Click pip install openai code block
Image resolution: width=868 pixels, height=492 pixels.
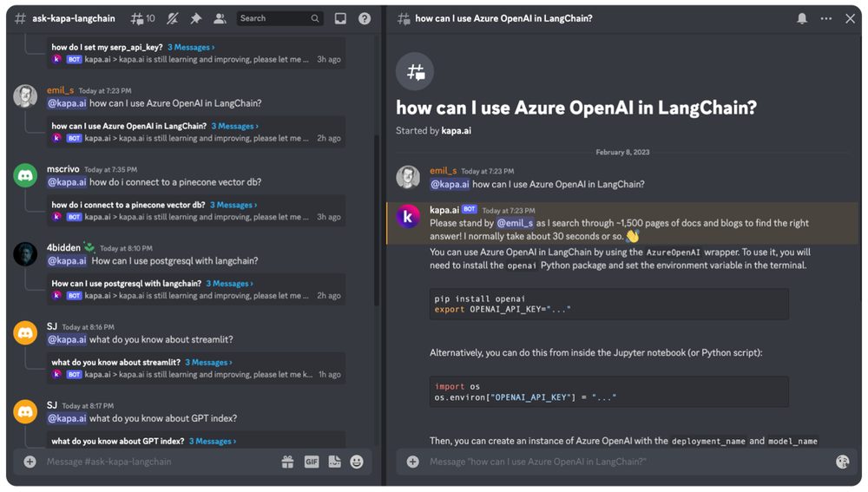(x=609, y=304)
